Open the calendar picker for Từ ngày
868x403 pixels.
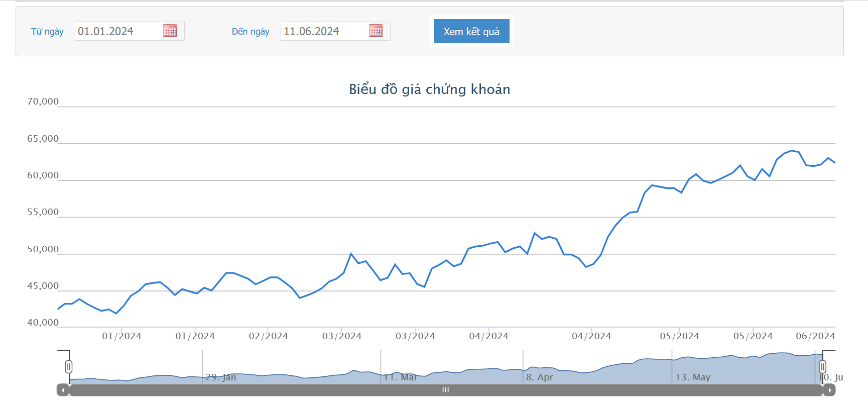click(x=170, y=31)
